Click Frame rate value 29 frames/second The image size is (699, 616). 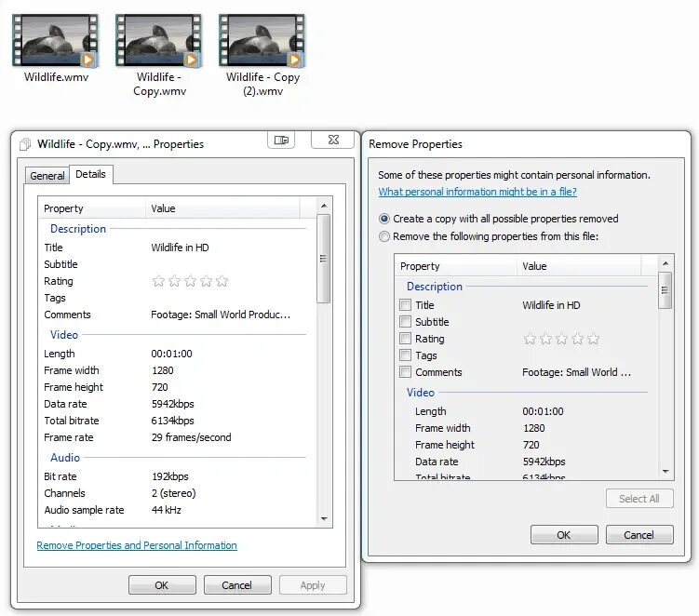(191, 437)
